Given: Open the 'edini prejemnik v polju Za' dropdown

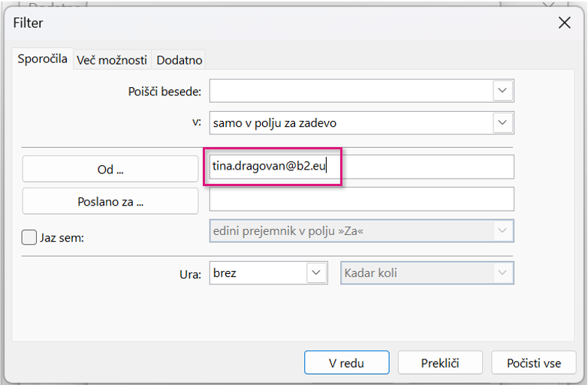Looking at the screenshot, I should [x=361, y=231].
